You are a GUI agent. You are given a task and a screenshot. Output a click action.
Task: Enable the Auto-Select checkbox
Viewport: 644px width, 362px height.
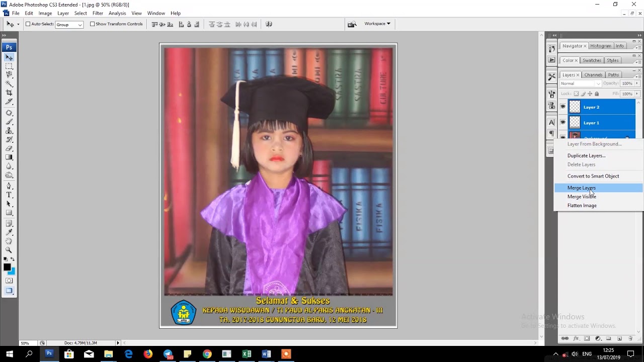pos(28,24)
